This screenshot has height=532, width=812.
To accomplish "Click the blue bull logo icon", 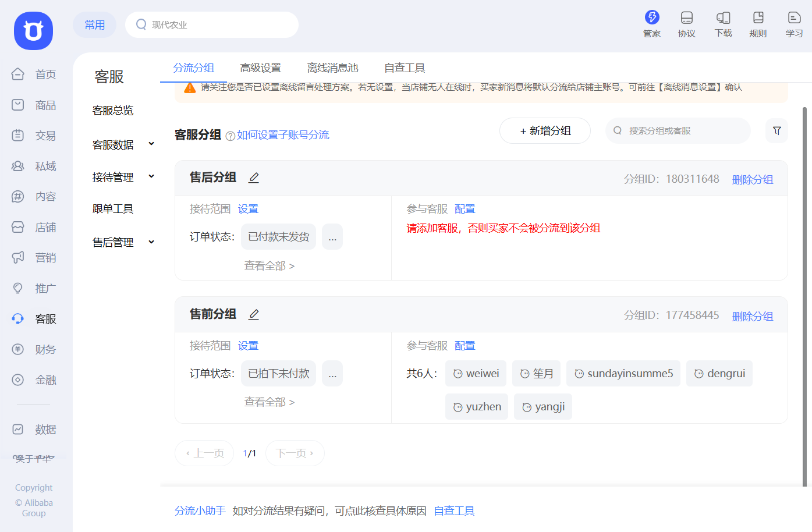I will [x=33, y=30].
